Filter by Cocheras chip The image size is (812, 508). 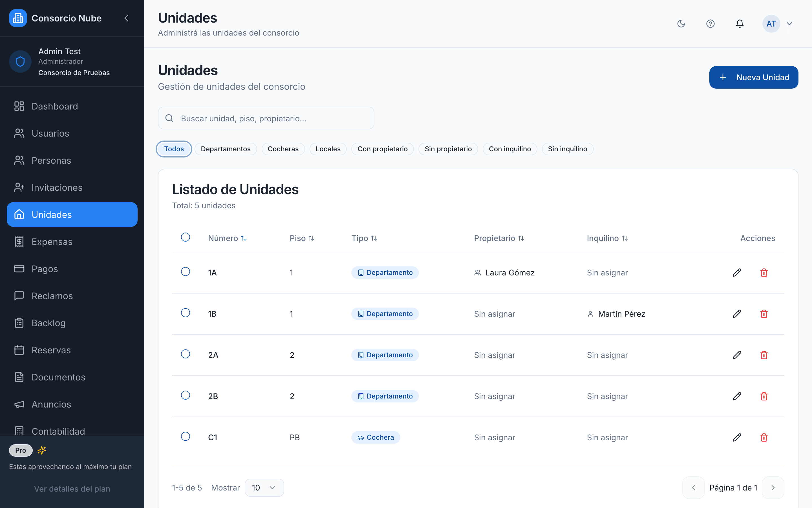[283, 149]
